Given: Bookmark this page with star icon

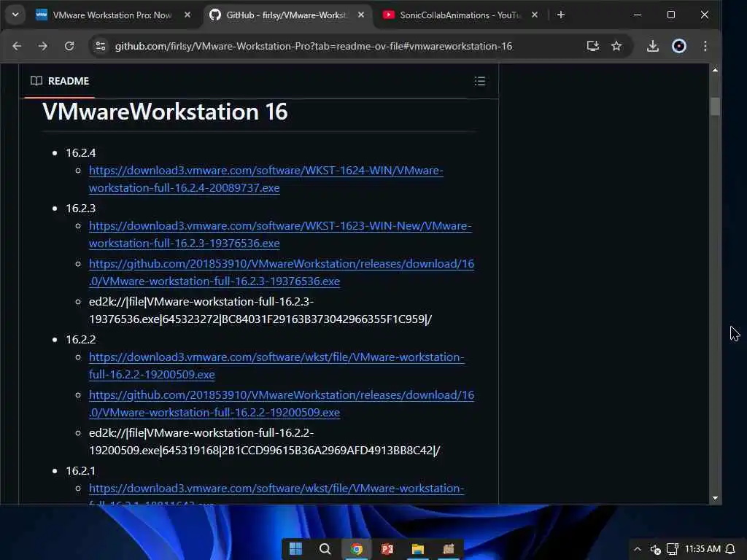Looking at the screenshot, I should pos(616,46).
